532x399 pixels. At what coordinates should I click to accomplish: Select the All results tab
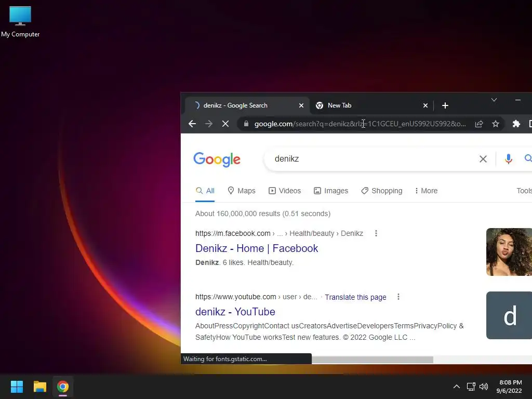pyautogui.click(x=205, y=191)
